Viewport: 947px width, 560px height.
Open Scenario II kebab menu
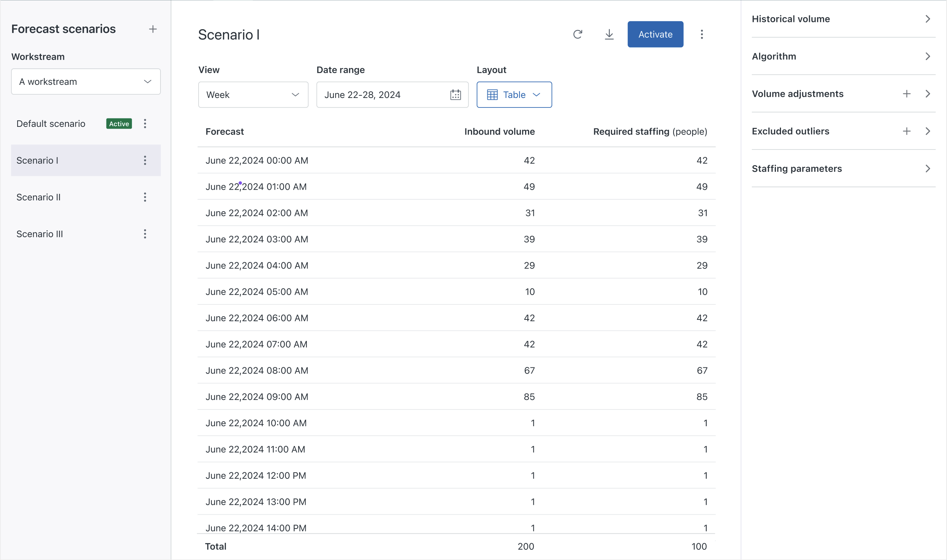pyautogui.click(x=145, y=197)
